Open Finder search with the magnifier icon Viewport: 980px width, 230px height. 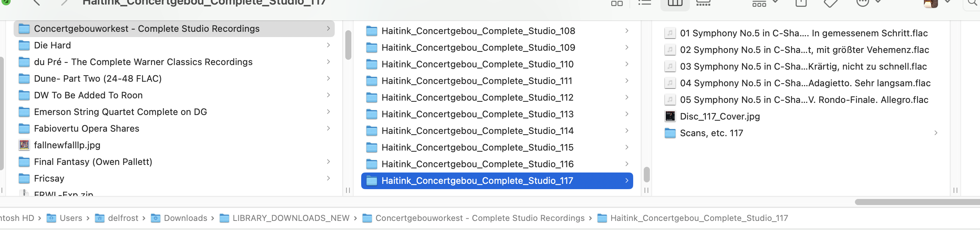click(973, 3)
